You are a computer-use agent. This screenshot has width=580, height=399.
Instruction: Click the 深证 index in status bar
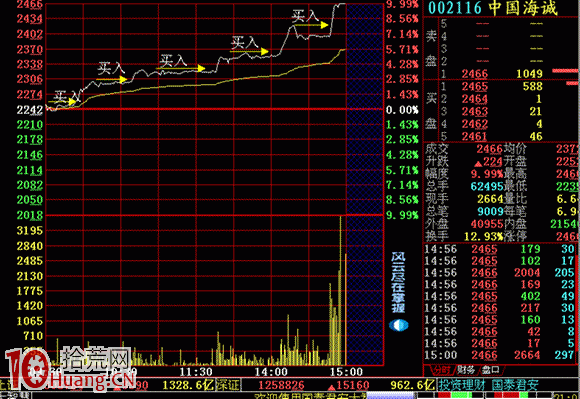pos(228,385)
